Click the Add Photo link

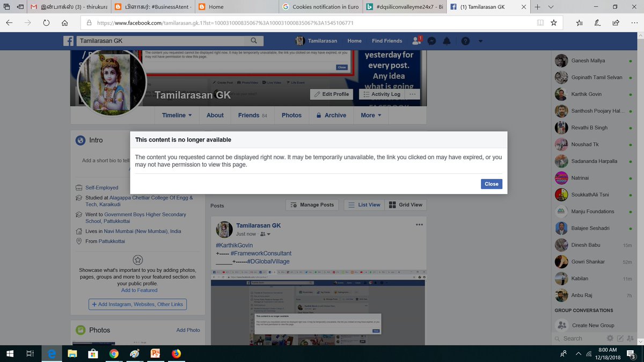pos(188,330)
